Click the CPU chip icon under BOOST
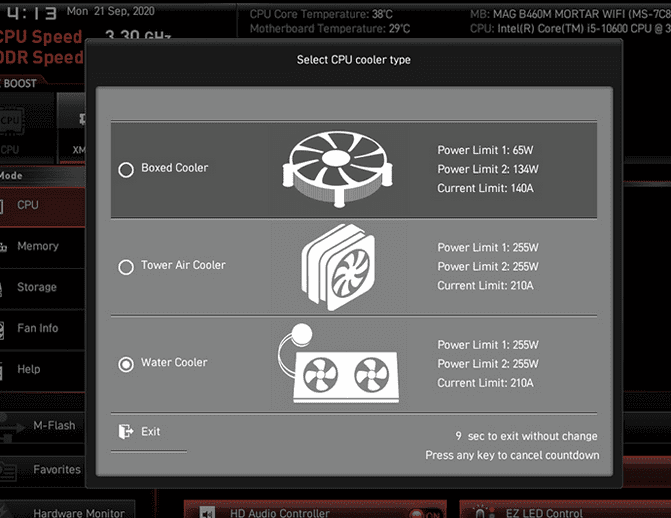671x518 pixels. (x=10, y=121)
